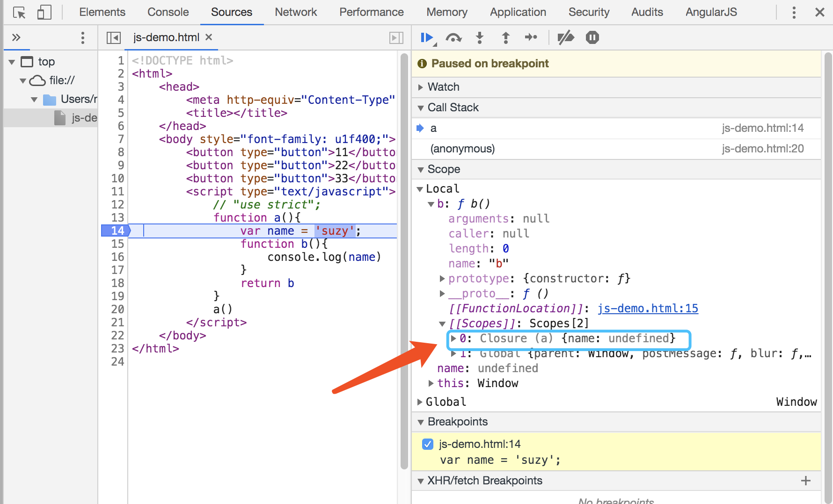Close the js-demo.html editor tab
833x504 pixels.
coord(209,37)
